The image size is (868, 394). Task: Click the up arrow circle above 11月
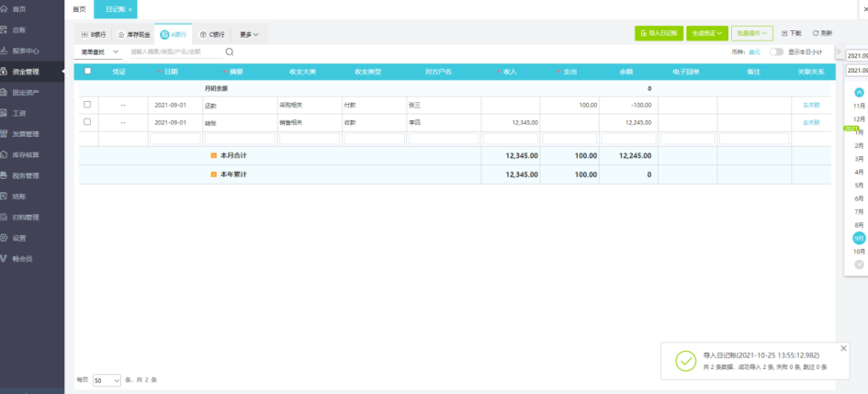(x=859, y=93)
